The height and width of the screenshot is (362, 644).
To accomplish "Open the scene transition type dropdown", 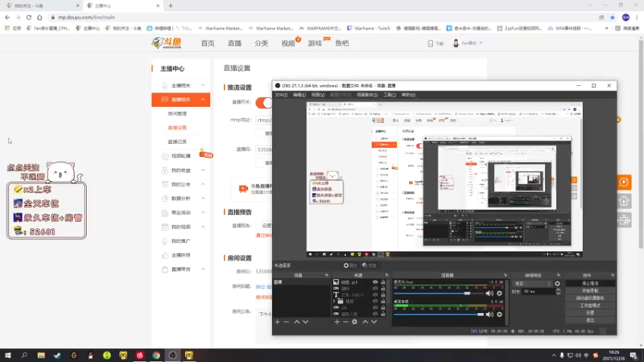I will click(x=532, y=284).
